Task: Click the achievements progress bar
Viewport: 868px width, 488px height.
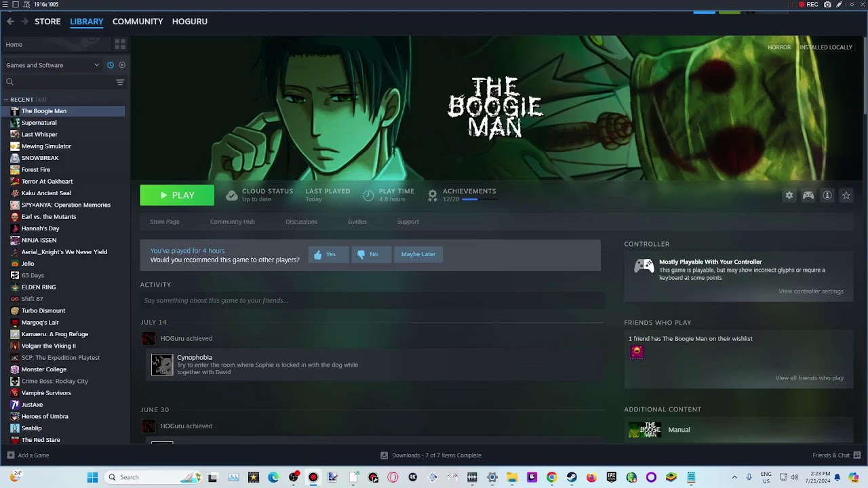Action: click(x=479, y=199)
